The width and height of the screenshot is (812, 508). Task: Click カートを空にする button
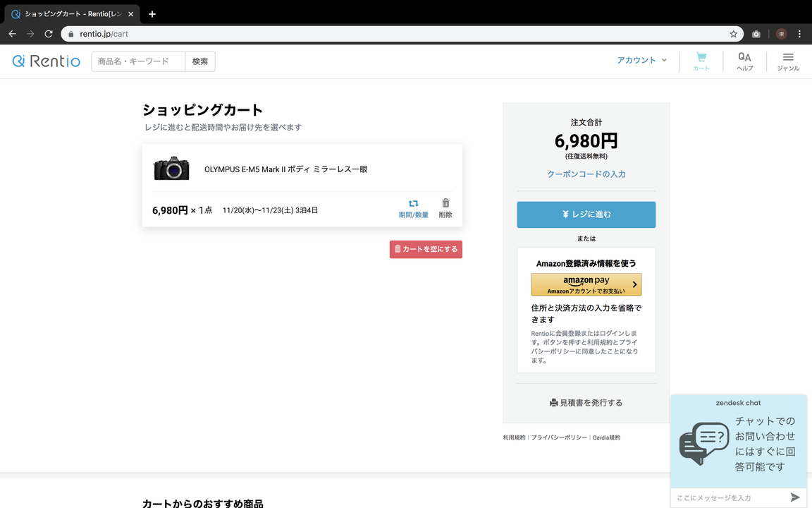(x=426, y=249)
